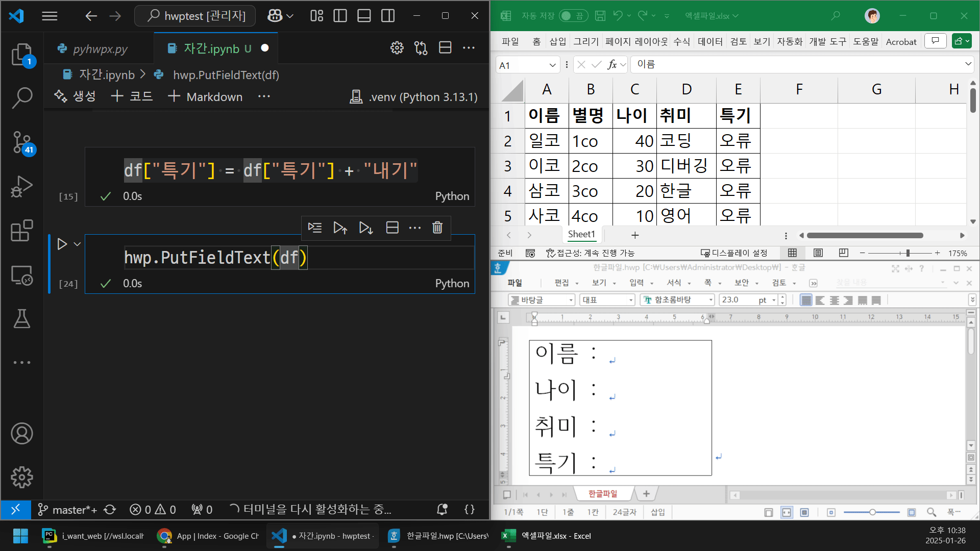Open the Accounts menu in VS Code
The width and height of the screenshot is (980, 551).
(22, 434)
